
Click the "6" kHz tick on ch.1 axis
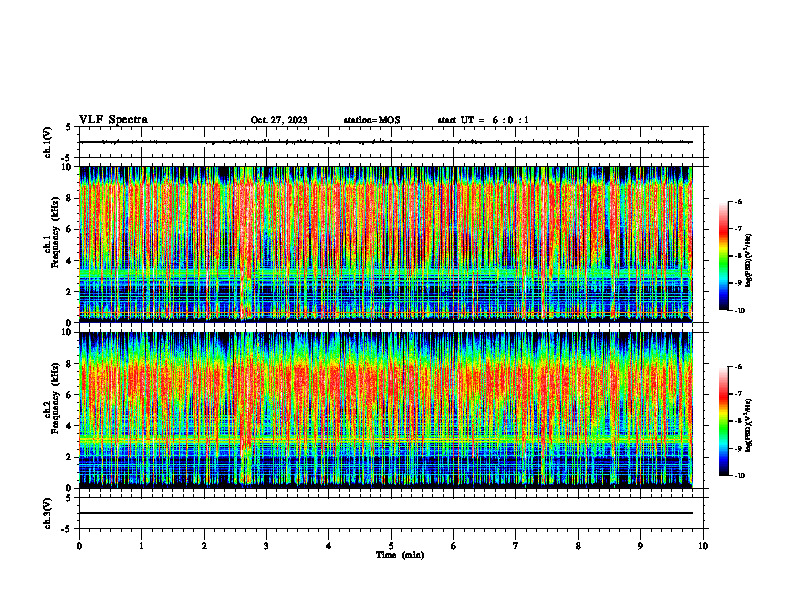tap(70, 229)
